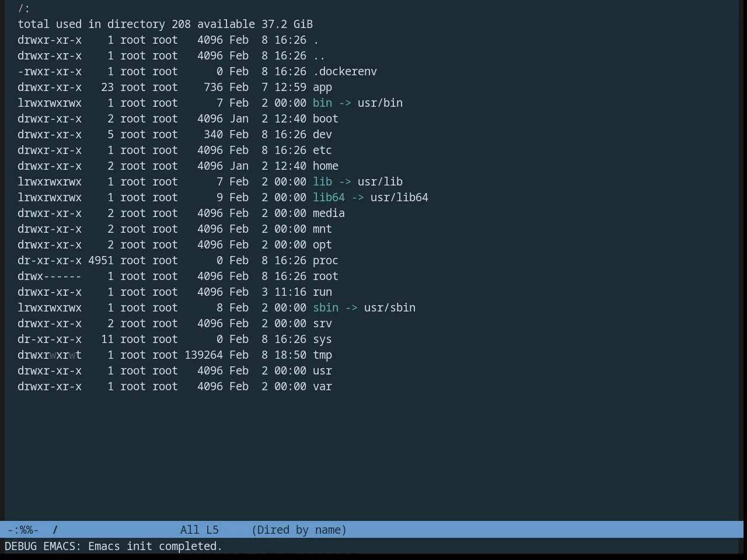Click the 'usr/bin' symlink target

pyautogui.click(x=380, y=103)
